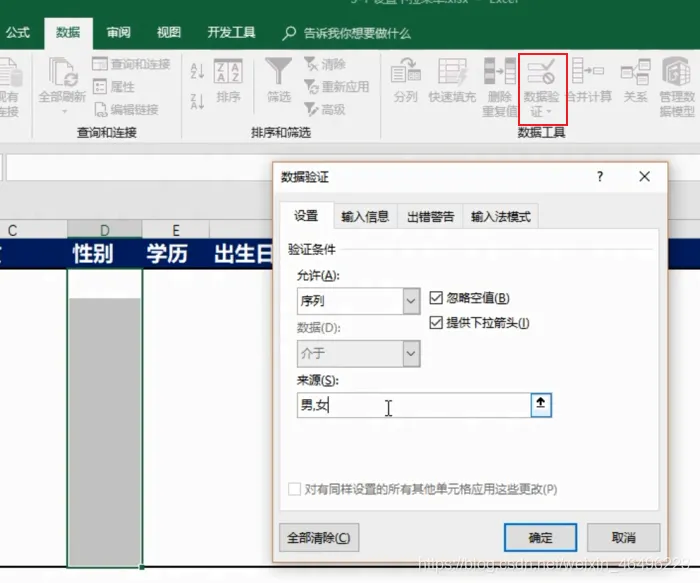The width and height of the screenshot is (700, 583).
Task: Click the Relationships (关系) icon
Action: pyautogui.click(x=635, y=72)
